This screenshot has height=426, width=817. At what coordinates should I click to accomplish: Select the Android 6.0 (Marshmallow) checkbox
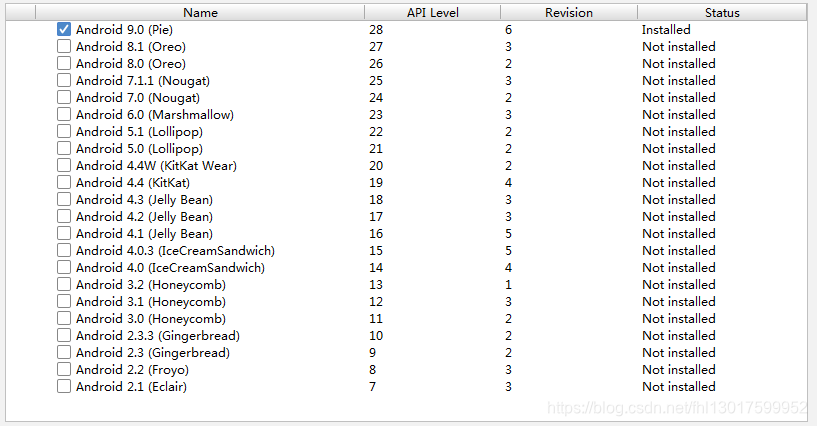64,115
